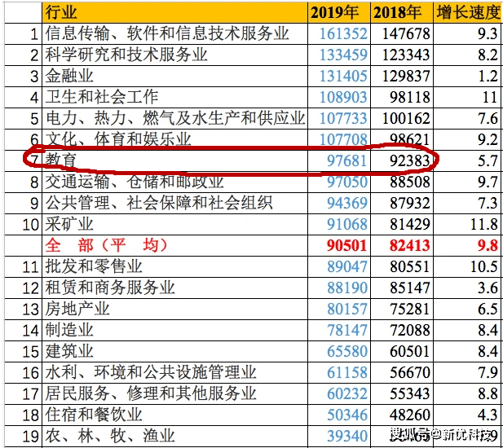Click row number 10
Viewport: 503px width, 448px height.
(x=30, y=225)
